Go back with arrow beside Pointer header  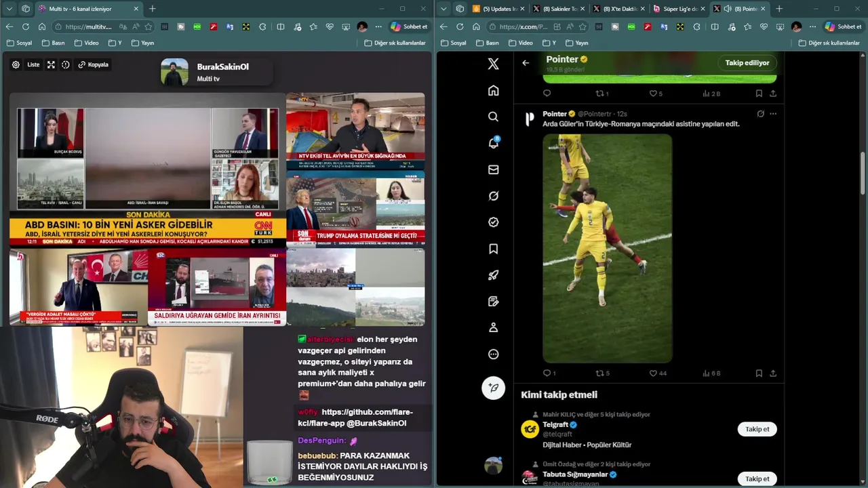pyautogui.click(x=526, y=62)
